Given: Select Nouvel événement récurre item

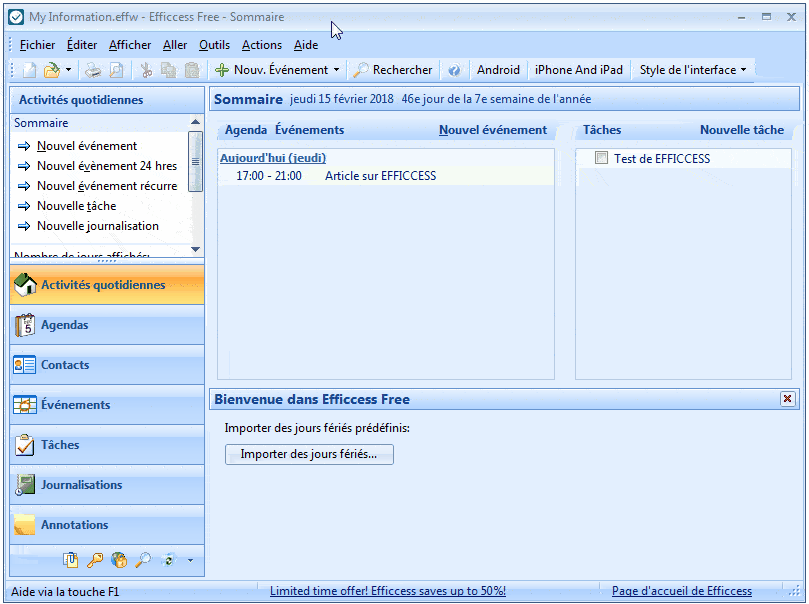Looking at the screenshot, I should click(x=107, y=186).
